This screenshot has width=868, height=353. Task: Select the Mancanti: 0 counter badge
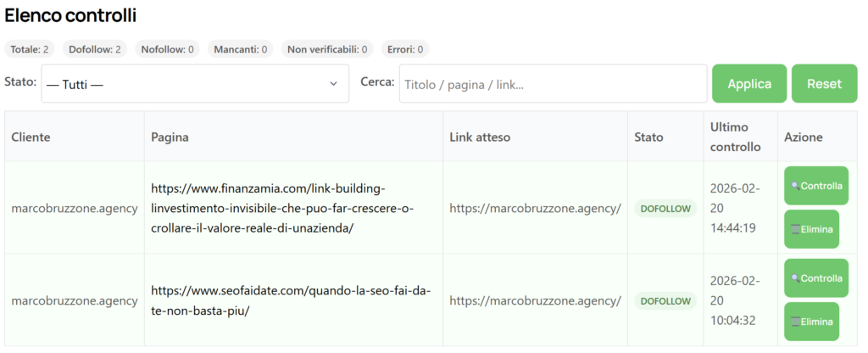[x=242, y=49]
